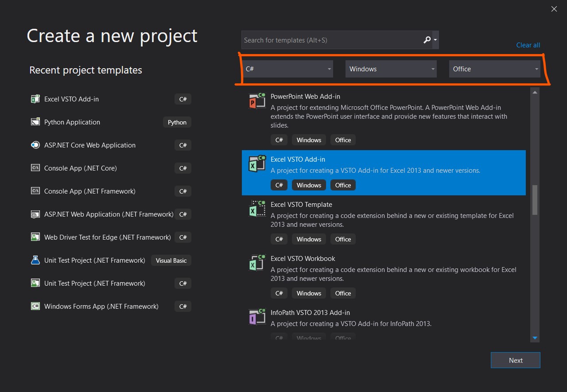Viewport: 567px width, 392px height.
Task: Click the ASP.NET Core Web Application icon
Action: [35, 145]
